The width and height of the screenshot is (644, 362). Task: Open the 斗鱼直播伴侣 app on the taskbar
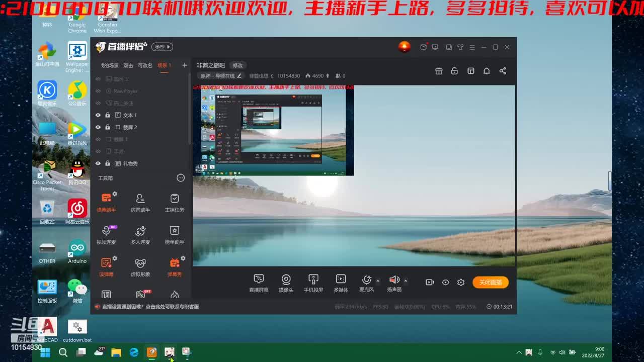151,352
